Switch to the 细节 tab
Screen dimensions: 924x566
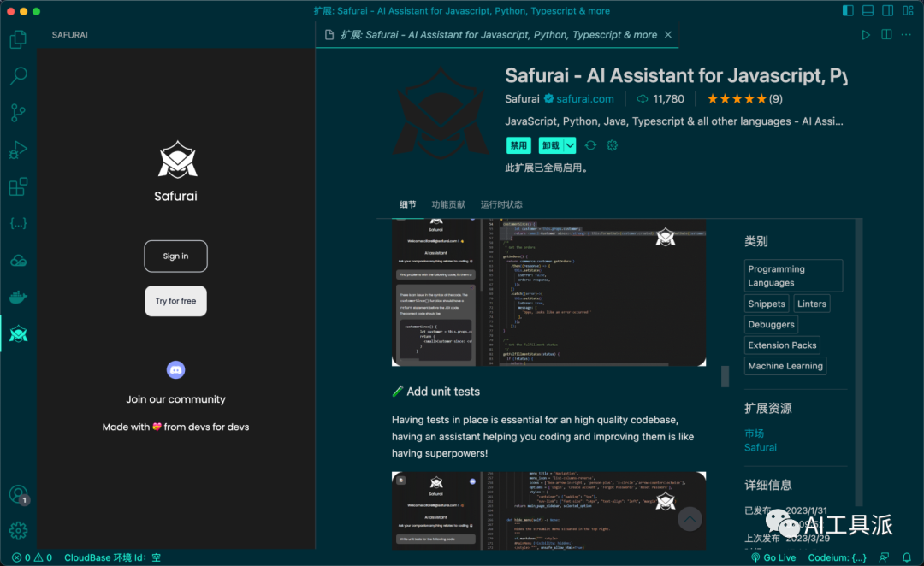pyautogui.click(x=407, y=204)
